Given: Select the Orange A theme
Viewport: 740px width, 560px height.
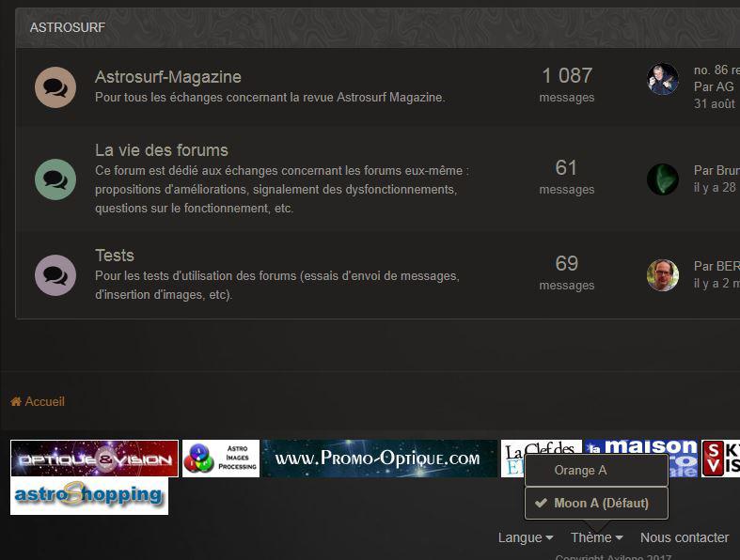Looking at the screenshot, I should [x=596, y=471].
